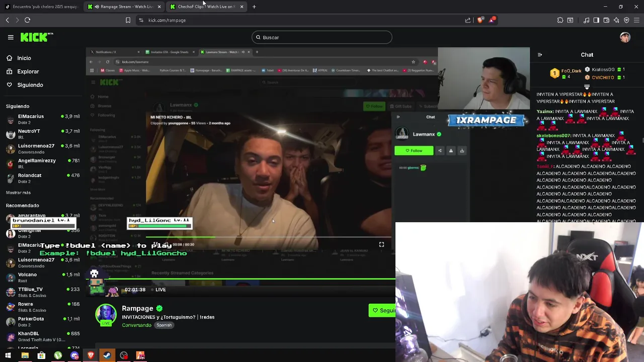Seek the embedded clip progress bar
Screen dimensions: 644x362
269,237
